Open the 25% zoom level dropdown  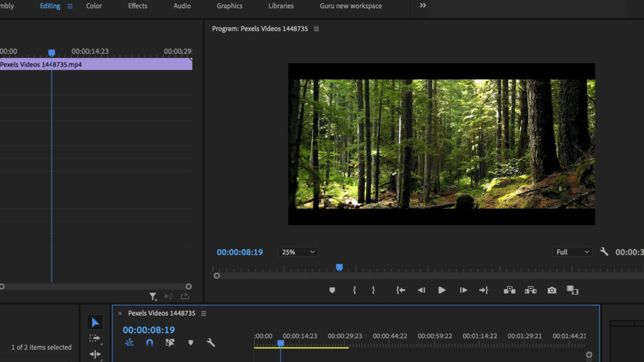point(297,251)
